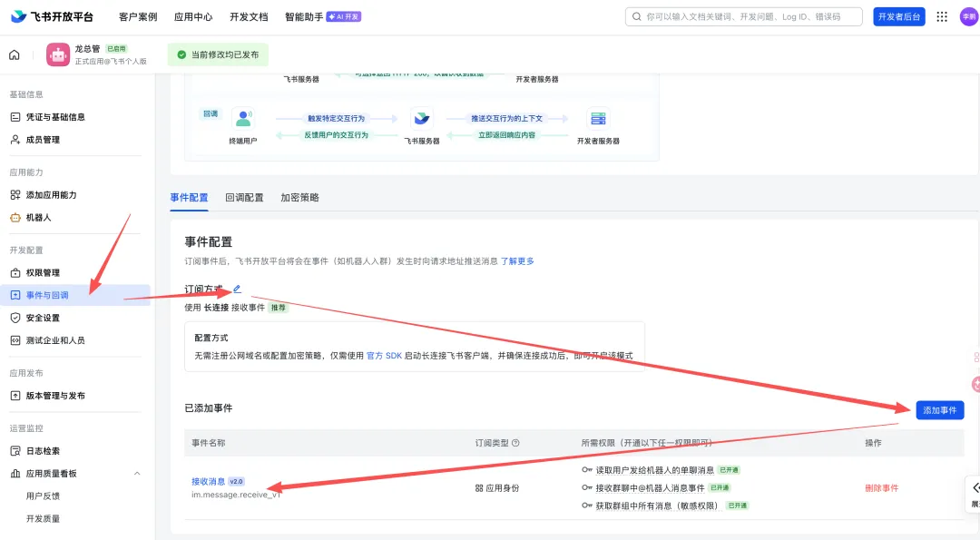Click the 事件与回调 sidebar icon
980x540 pixels.
pyautogui.click(x=15, y=295)
